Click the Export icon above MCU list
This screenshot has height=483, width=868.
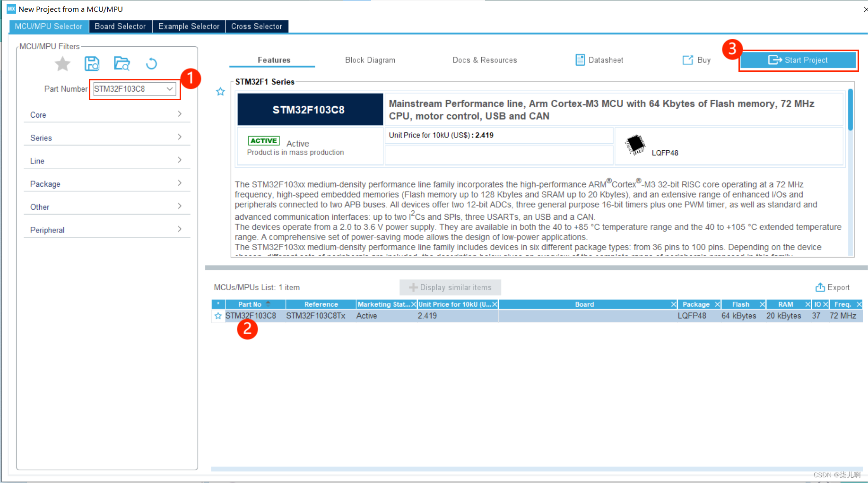[820, 287]
